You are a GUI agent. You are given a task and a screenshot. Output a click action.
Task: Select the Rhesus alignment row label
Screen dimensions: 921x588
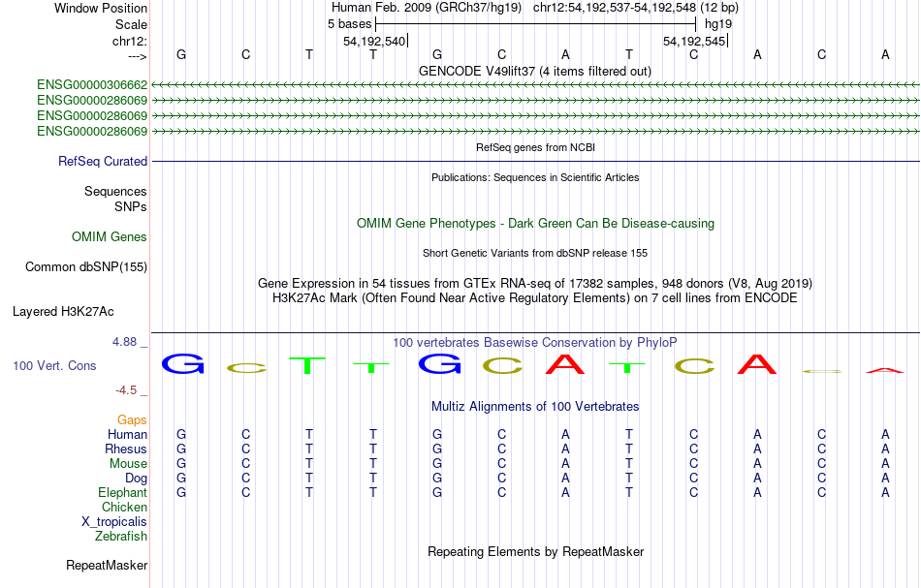point(126,449)
